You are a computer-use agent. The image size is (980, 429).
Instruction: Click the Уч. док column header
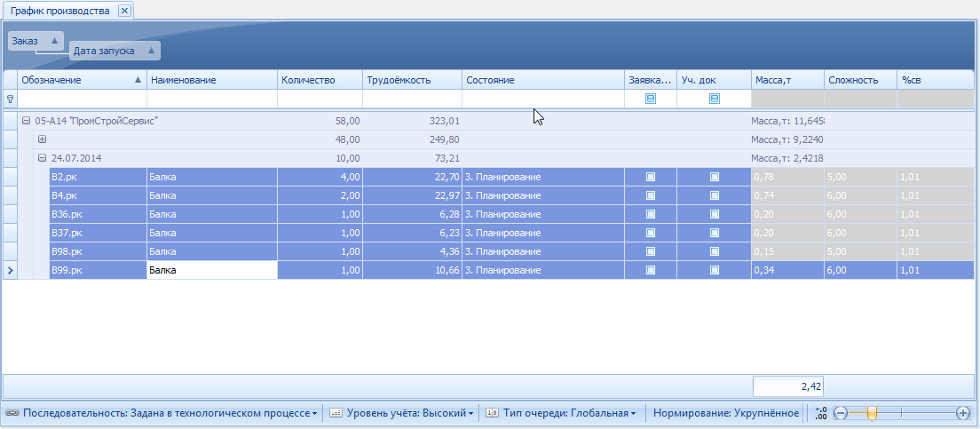click(714, 80)
